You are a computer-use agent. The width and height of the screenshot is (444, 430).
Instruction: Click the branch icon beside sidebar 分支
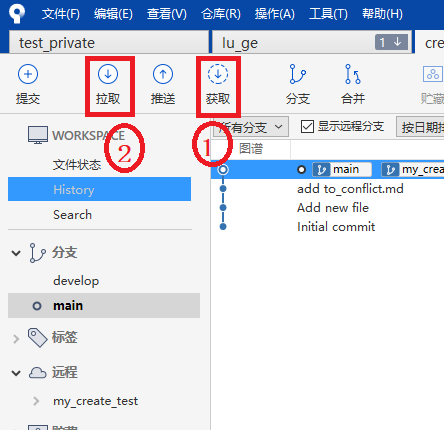38,253
